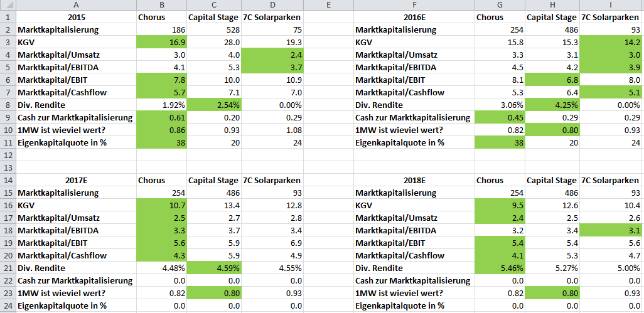Viewport: 644px width, 313px height.
Task: Select the green cell showing 0.45
Action: 500,118
